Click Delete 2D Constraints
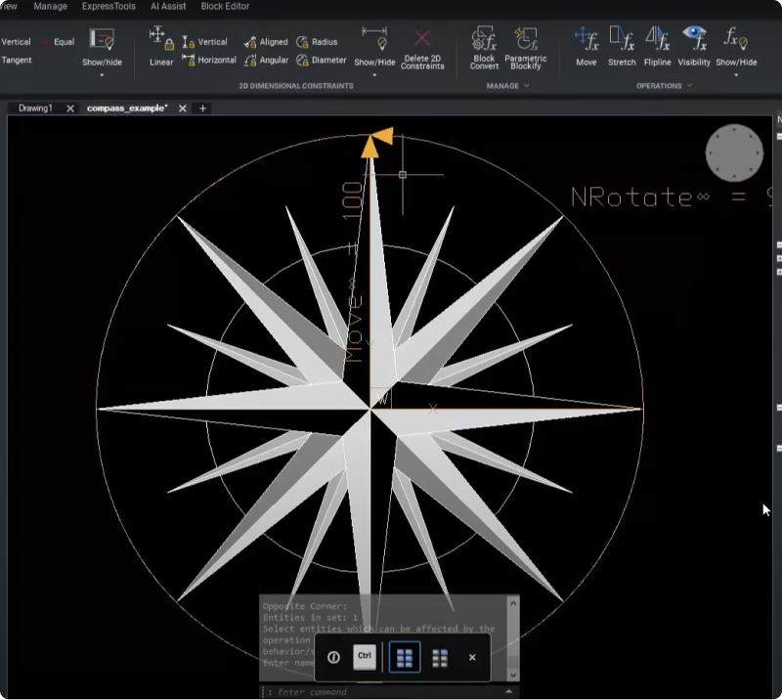782x700 pixels. tap(422, 47)
